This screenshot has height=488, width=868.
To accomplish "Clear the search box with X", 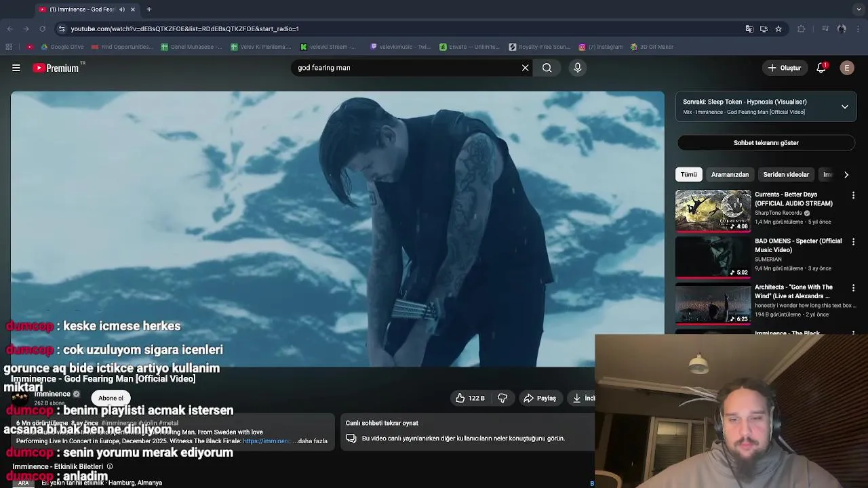I will (525, 68).
